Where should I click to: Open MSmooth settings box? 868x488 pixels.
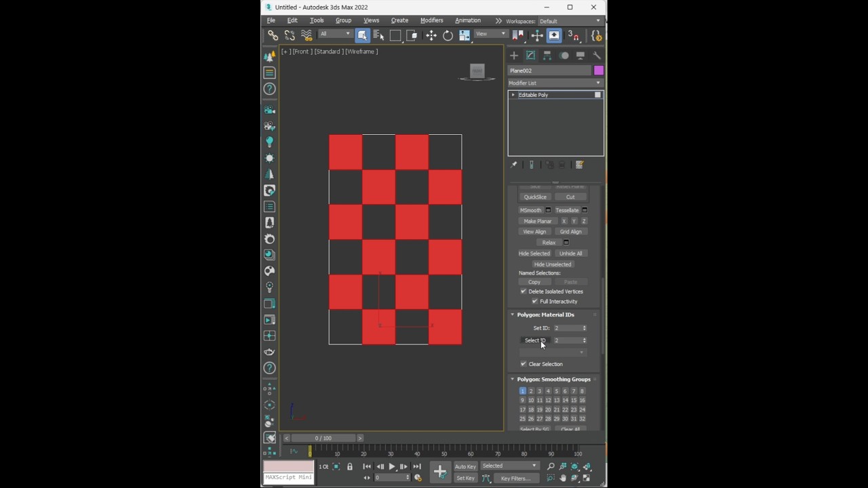[548, 210]
